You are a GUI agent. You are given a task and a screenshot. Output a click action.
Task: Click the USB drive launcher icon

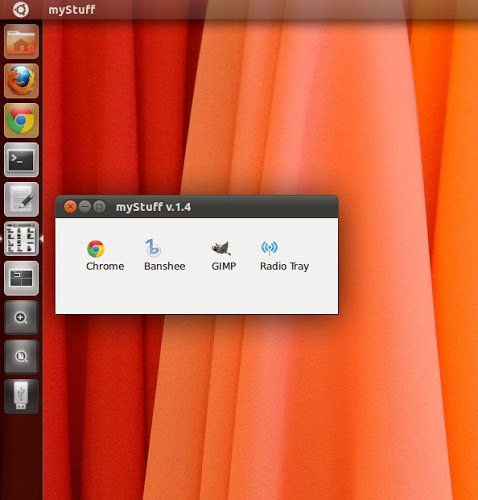coord(21,396)
